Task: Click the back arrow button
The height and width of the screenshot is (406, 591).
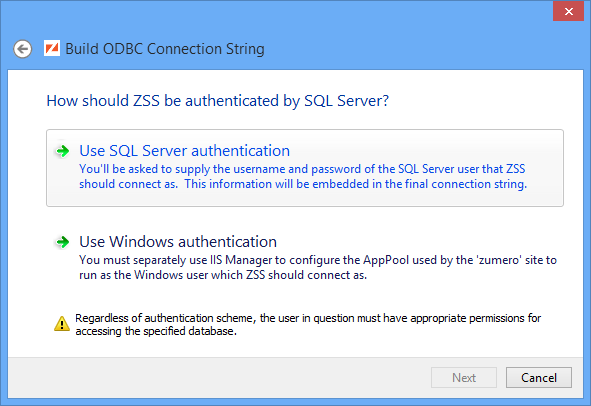Action: pos(23,49)
